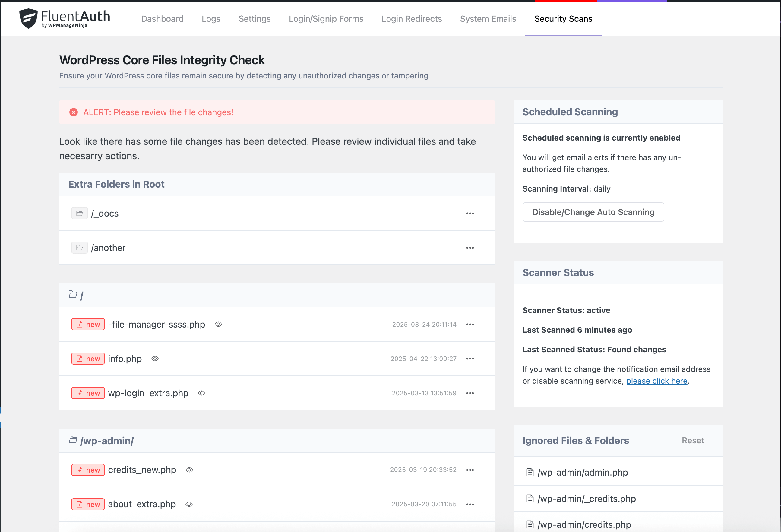This screenshot has width=781, height=532.
Task: Preview credits_new.php with eye icon
Action: coord(190,470)
